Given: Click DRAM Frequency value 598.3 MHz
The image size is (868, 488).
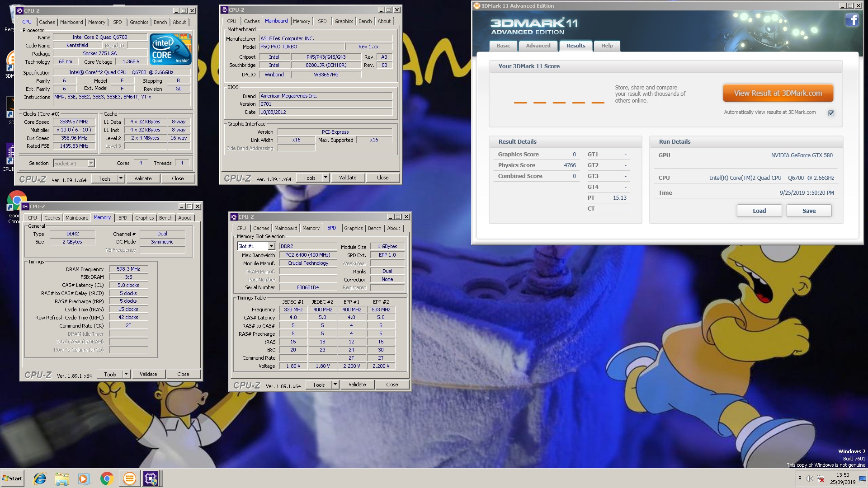Looking at the screenshot, I should (x=128, y=269).
